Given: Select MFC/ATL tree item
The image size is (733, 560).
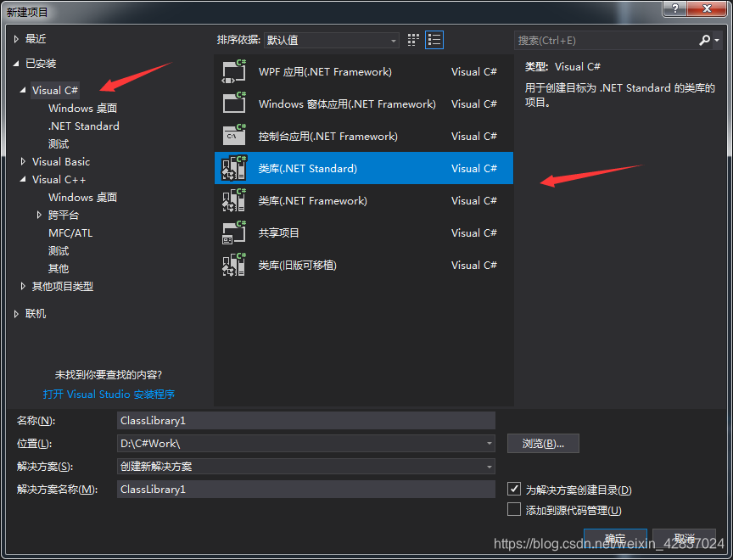Looking at the screenshot, I should 70,232.
